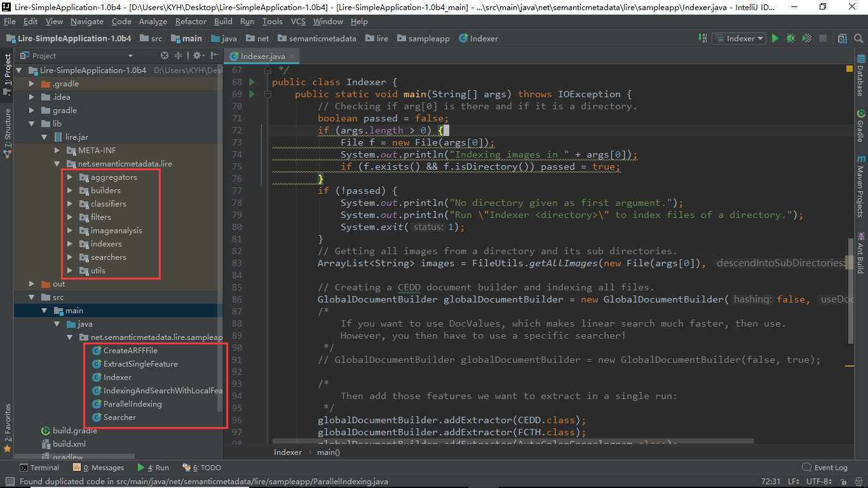The image size is (868, 488).
Task: Open the Build menu
Action: click(223, 21)
